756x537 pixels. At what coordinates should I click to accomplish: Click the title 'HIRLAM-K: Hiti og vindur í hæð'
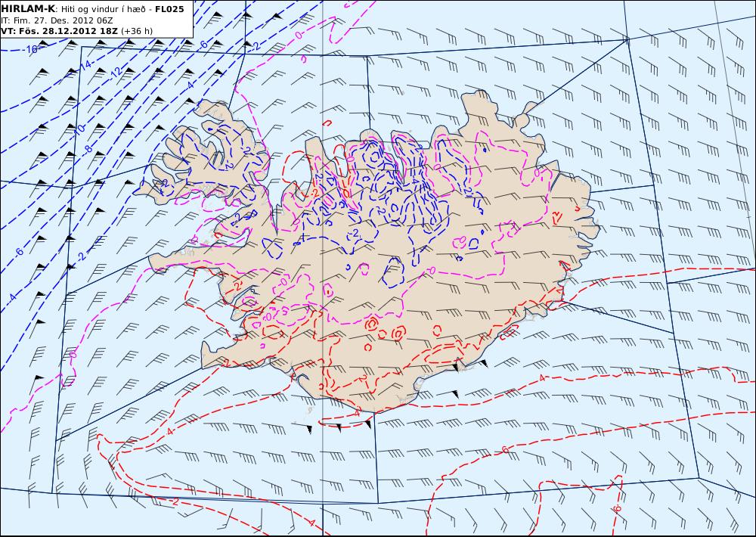(73, 9)
